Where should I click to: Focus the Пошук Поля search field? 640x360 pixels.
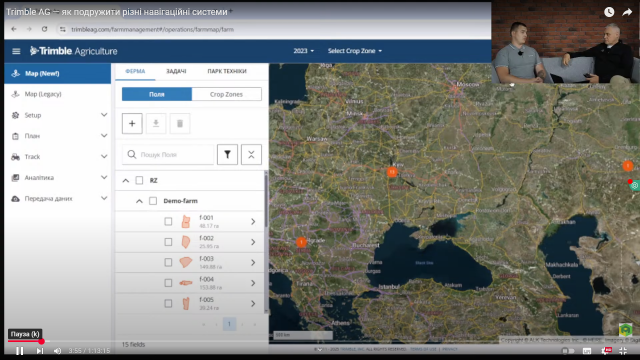pyautogui.click(x=168, y=155)
